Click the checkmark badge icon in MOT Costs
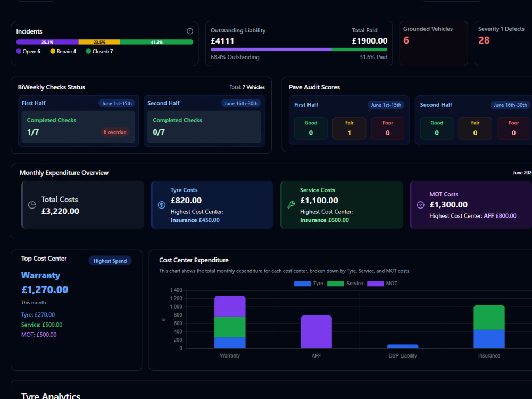Viewport: 532px width, 399px height. 420,205
